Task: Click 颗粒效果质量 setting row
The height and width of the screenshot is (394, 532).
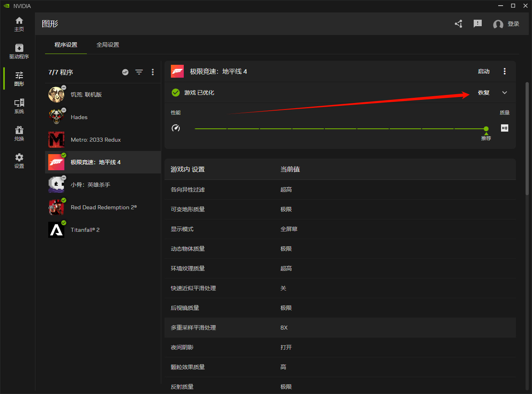Action: click(x=340, y=367)
